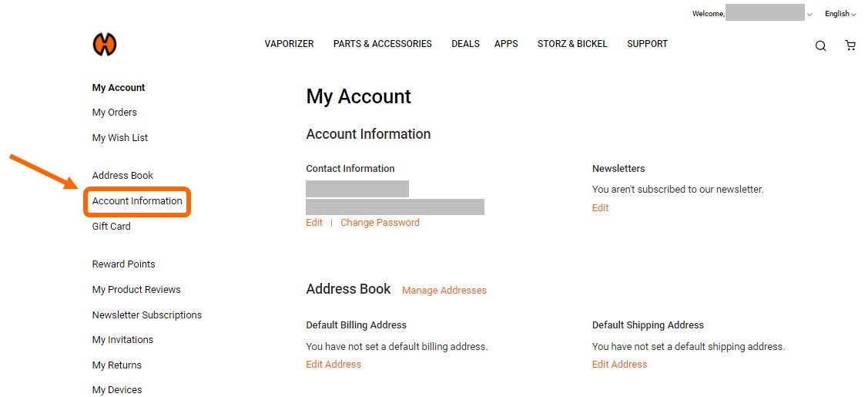868x397 pixels.
Task: Select Storz & Bickel in navigation
Action: [x=572, y=44]
